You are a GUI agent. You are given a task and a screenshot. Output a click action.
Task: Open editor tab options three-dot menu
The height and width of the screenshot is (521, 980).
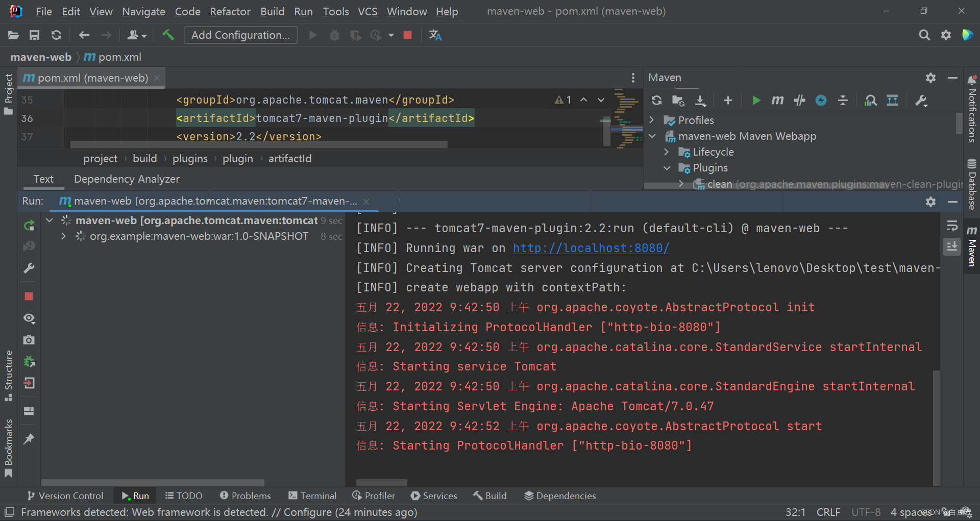tap(633, 78)
